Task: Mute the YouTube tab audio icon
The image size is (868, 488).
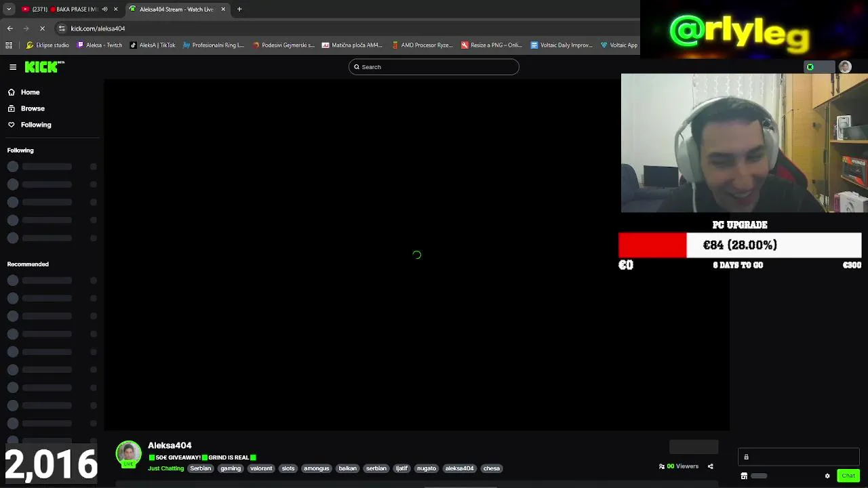Action: (104, 9)
